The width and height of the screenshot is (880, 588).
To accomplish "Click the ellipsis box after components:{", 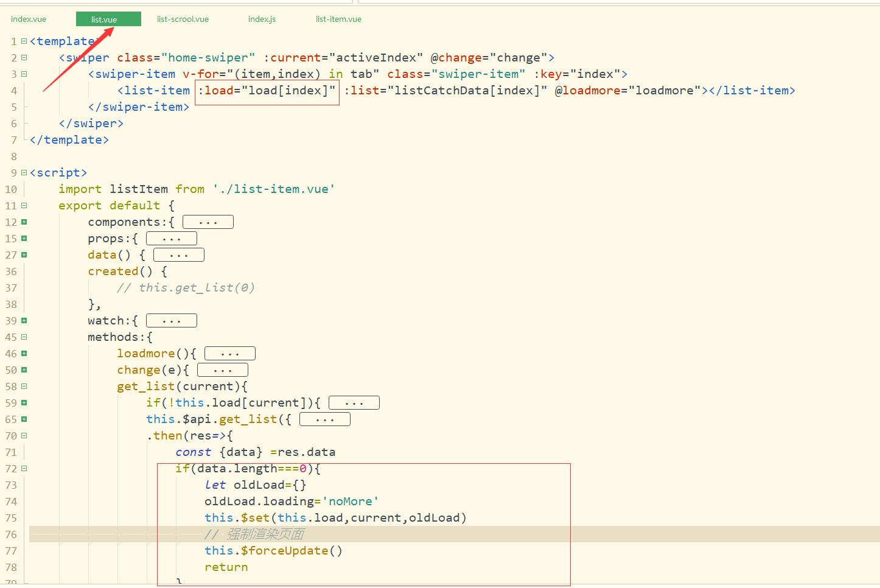I will tap(208, 222).
